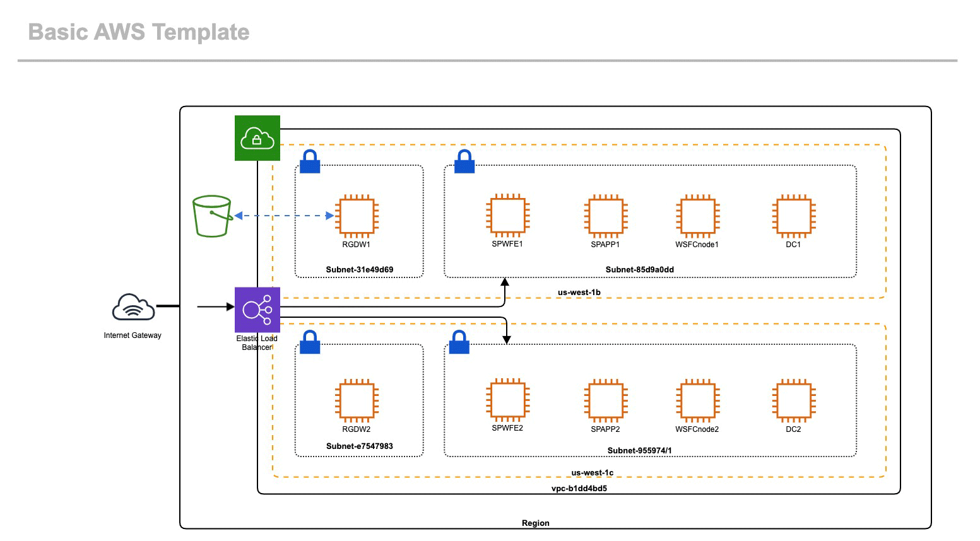Screen dimensions: 980x541
Task: Click the SPAPP1 instance icon
Action: [x=605, y=216]
